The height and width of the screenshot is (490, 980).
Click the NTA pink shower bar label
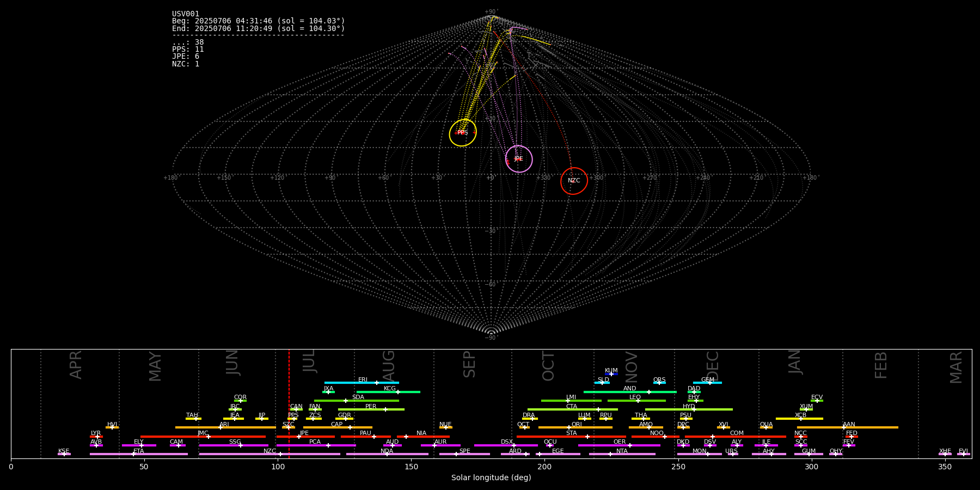coord(622,451)
